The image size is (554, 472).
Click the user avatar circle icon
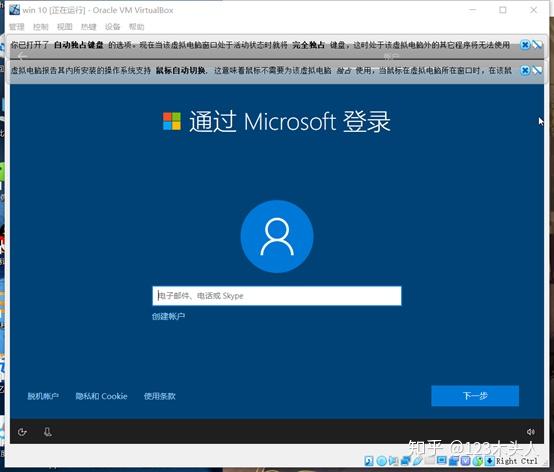click(x=277, y=236)
